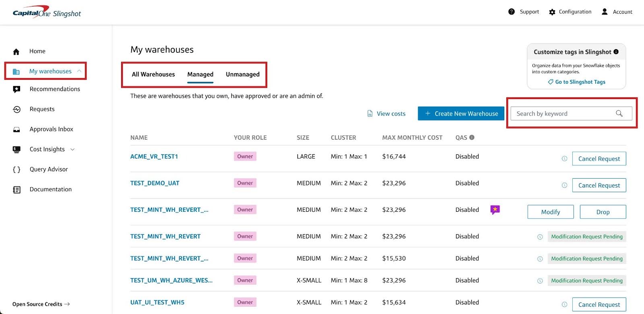Viewport: 644px width, 314px height.
Task: Click the Configuration gear icon
Action: click(552, 12)
